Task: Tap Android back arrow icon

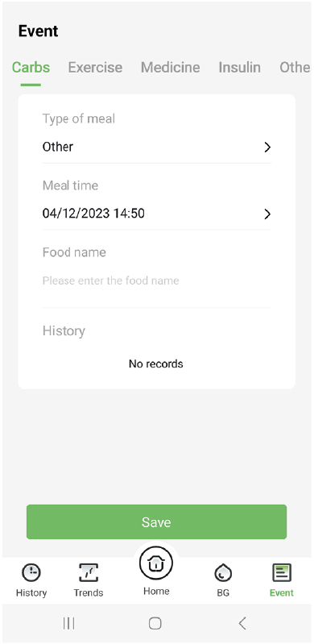Action: pos(242,624)
